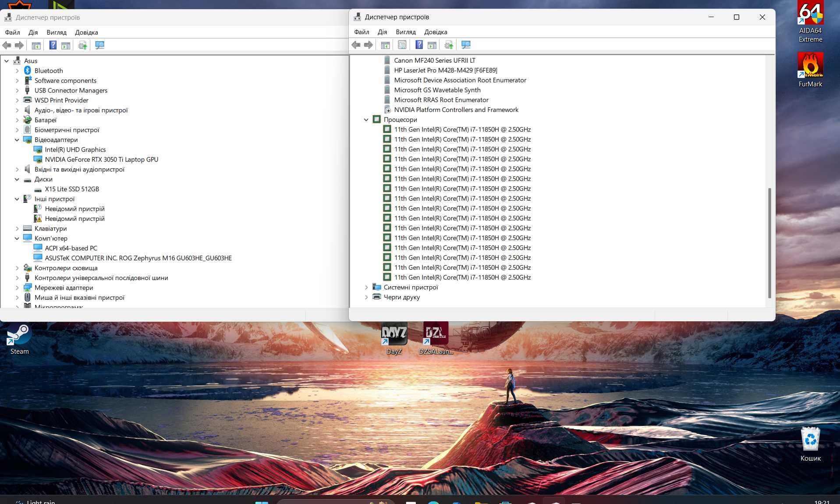Expand Системні пристрої in right window
Viewport: 840px width, 504px height.
(366, 287)
